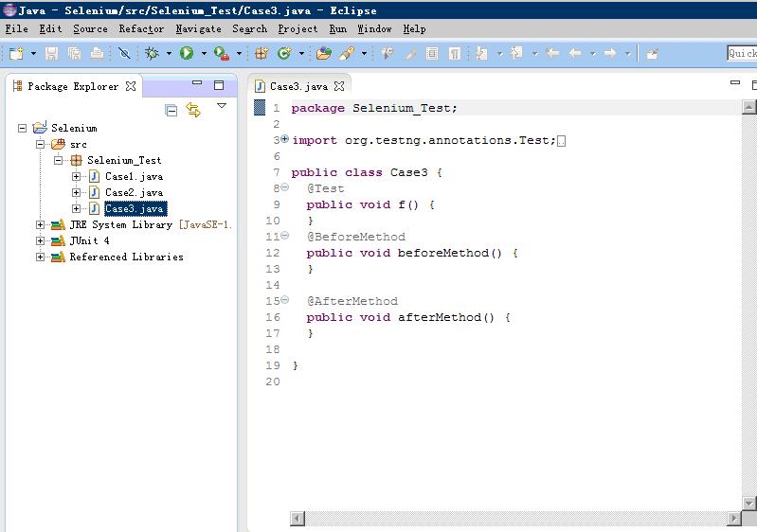Image resolution: width=757 pixels, height=532 pixels.
Task: Click the Debug bug icon in toolbar
Action: pyautogui.click(x=152, y=54)
